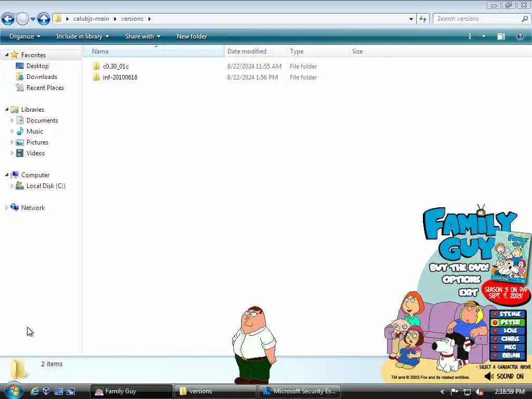Expand the Pictures library
The image size is (532, 399).
click(x=12, y=142)
